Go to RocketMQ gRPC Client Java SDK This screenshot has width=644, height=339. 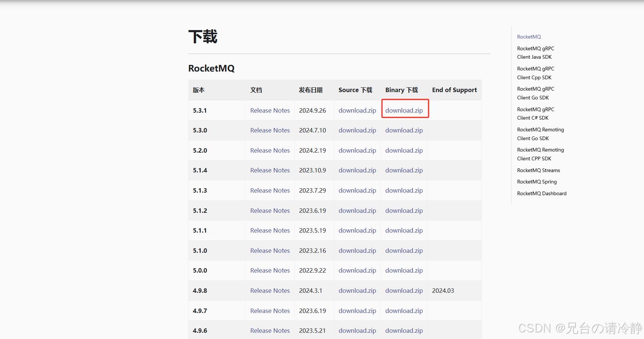point(535,53)
